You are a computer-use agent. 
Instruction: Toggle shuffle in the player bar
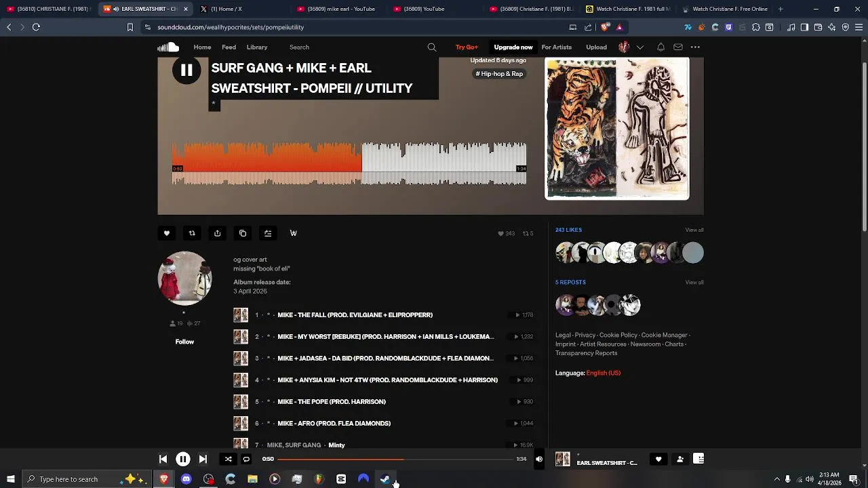[x=229, y=459]
